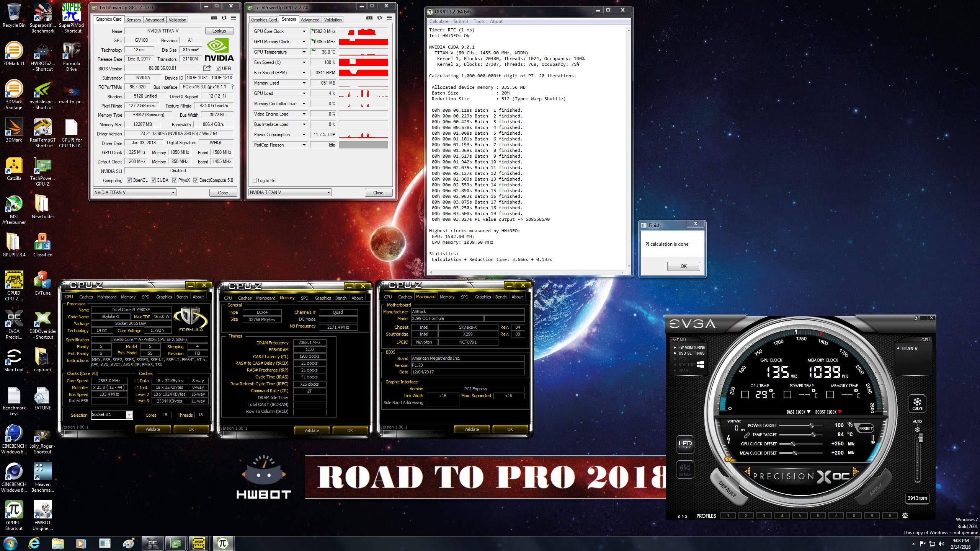The height and width of the screenshot is (551, 980).
Task: Switch to Advanced tab in GPU-Z Graphics Card window
Action: click(x=155, y=20)
